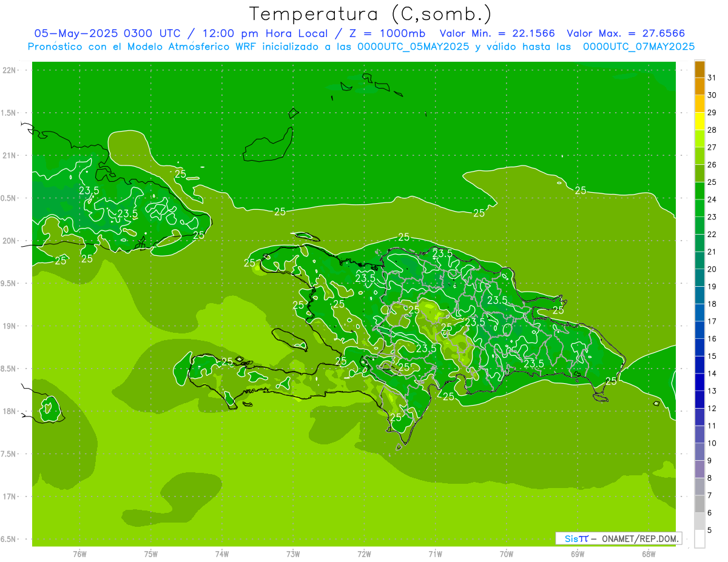The height and width of the screenshot is (562, 728).
Task: Click the 6.5N latitude axis label
Action: (9, 540)
